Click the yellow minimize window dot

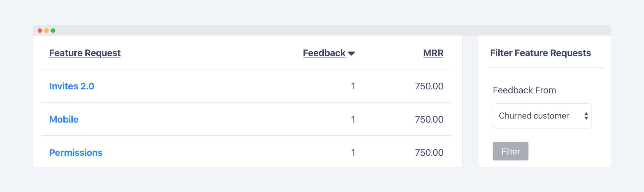click(x=46, y=31)
